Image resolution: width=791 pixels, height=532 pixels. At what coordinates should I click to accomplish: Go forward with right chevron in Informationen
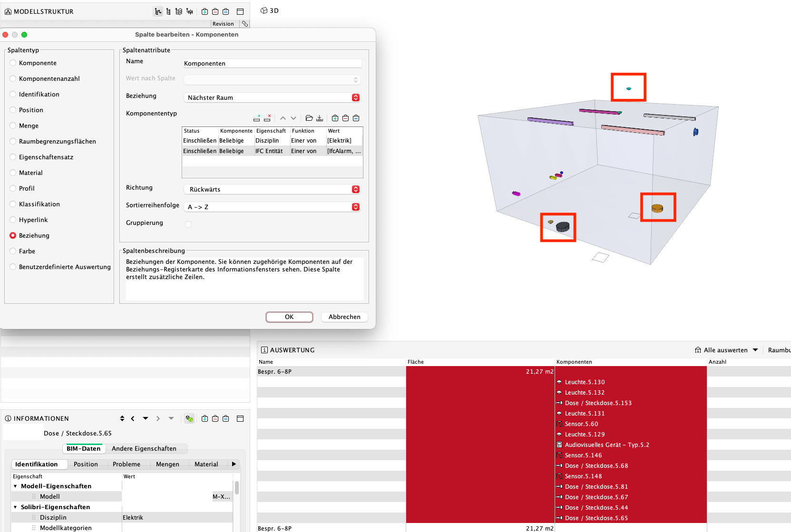[x=158, y=418]
